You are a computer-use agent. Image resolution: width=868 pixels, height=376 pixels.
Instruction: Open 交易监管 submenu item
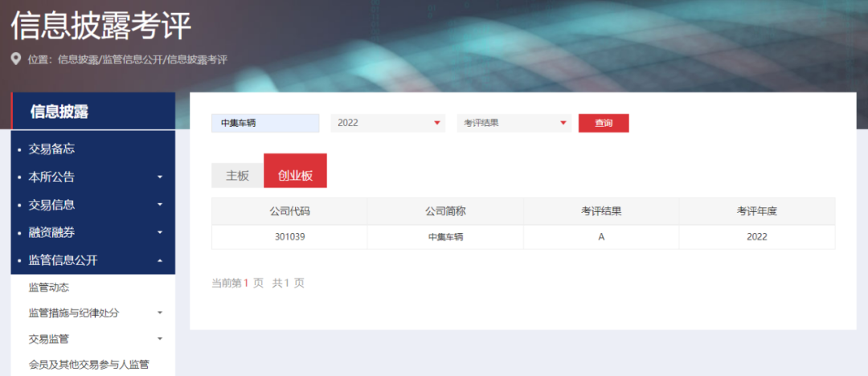pos(49,339)
